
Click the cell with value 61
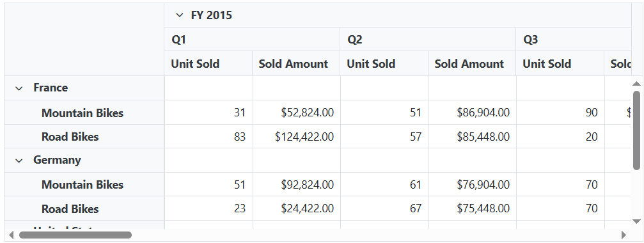point(384,185)
